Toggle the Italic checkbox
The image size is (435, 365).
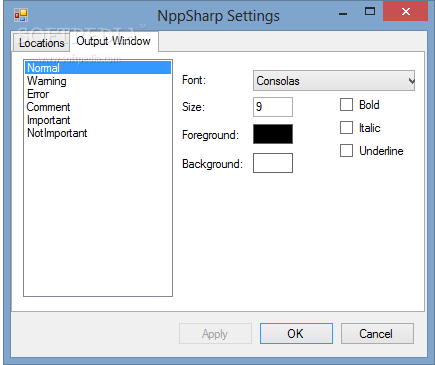pos(346,128)
